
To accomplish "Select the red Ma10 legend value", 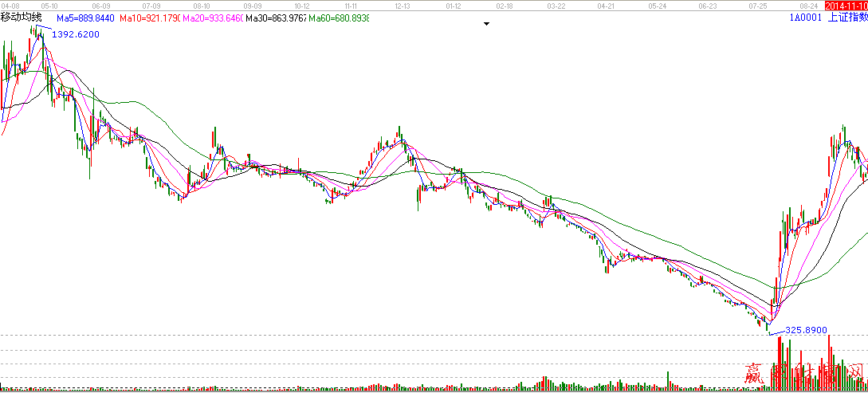I will click(150, 18).
